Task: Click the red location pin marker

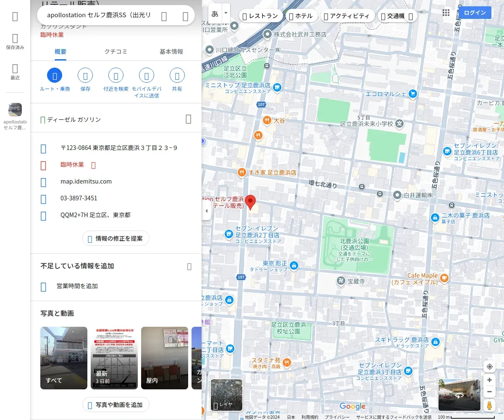Action: tap(250, 202)
